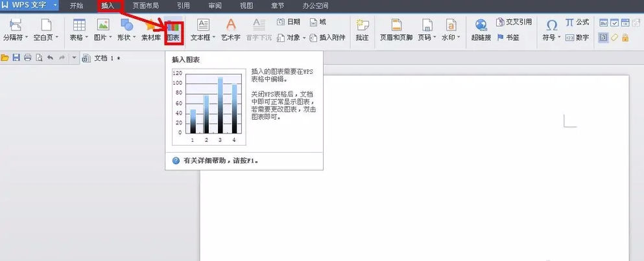
Task: Insert a 表格 table
Action: click(x=79, y=30)
